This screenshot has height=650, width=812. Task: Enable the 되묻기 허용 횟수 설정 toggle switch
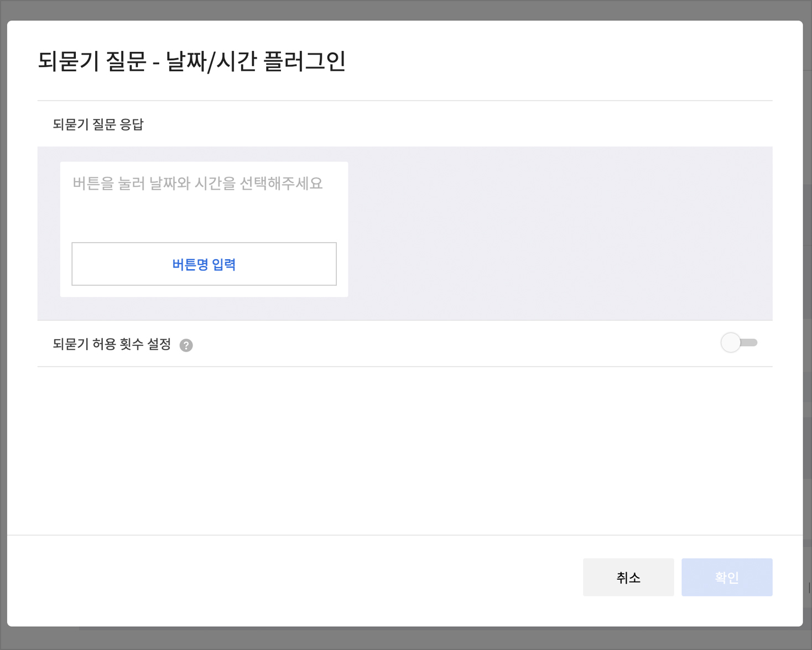738,343
